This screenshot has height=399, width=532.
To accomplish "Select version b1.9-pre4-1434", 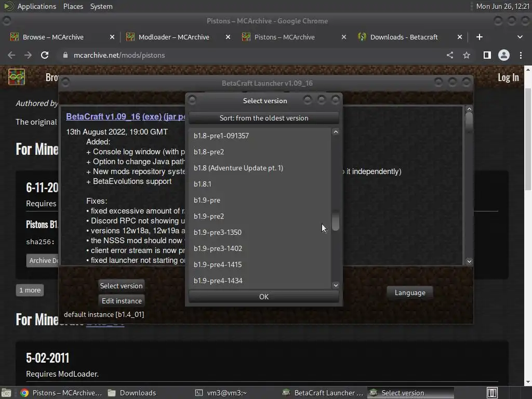I will click(x=260, y=281).
